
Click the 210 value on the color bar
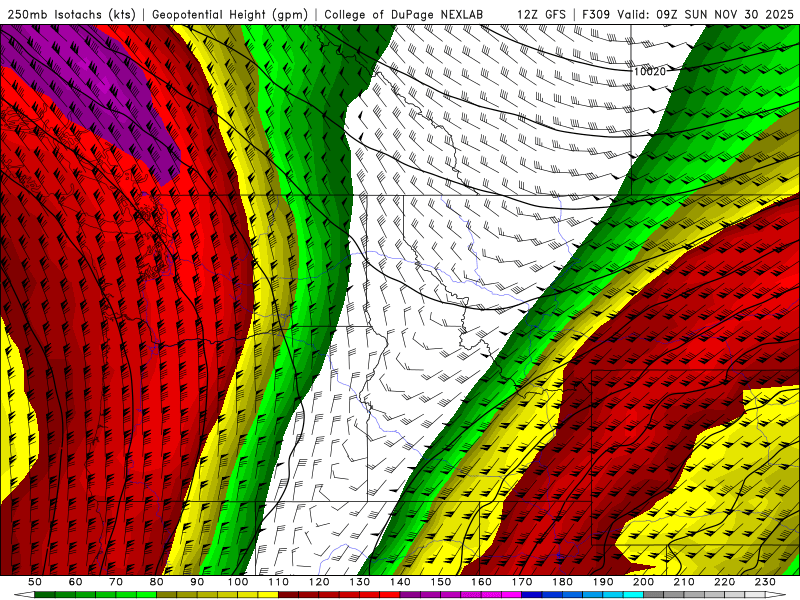[x=684, y=582]
